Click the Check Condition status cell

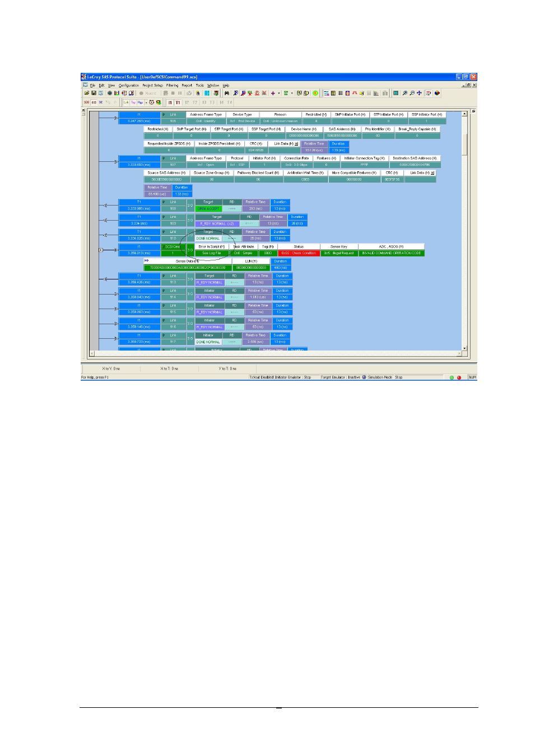pos(299,253)
